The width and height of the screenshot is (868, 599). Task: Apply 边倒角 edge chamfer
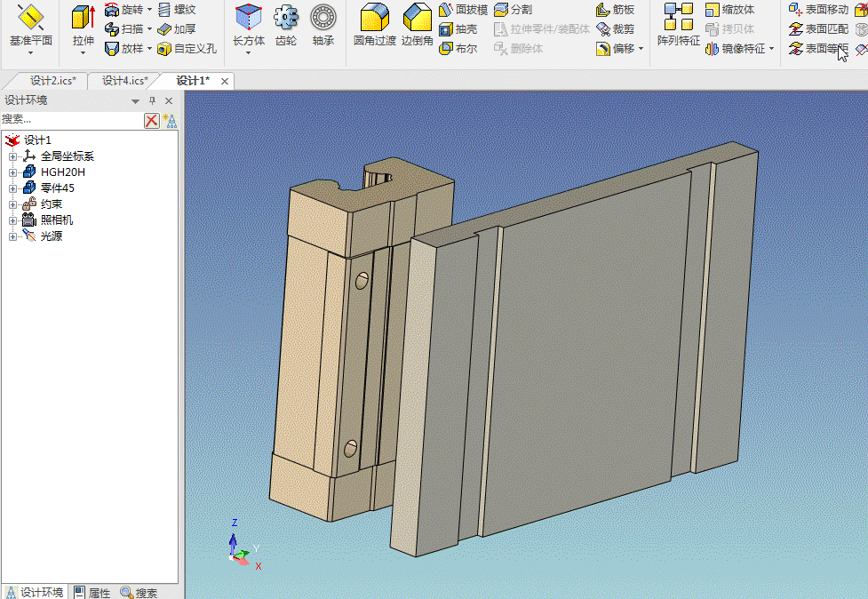417,25
